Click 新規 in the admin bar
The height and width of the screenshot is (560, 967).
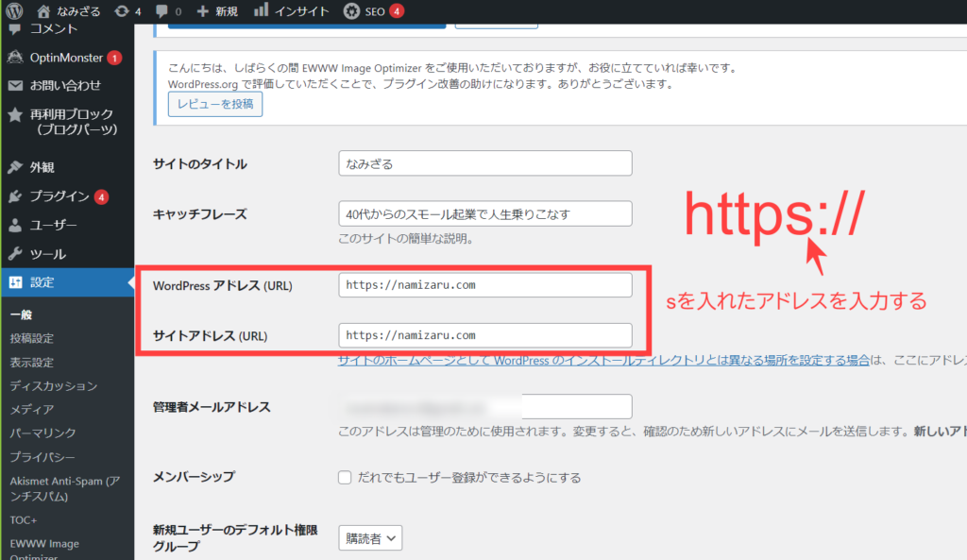[x=227, y=11]
